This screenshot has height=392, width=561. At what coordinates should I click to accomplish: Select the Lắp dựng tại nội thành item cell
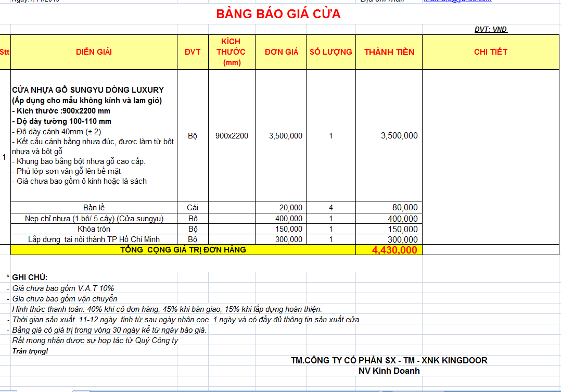coord(94,239)
